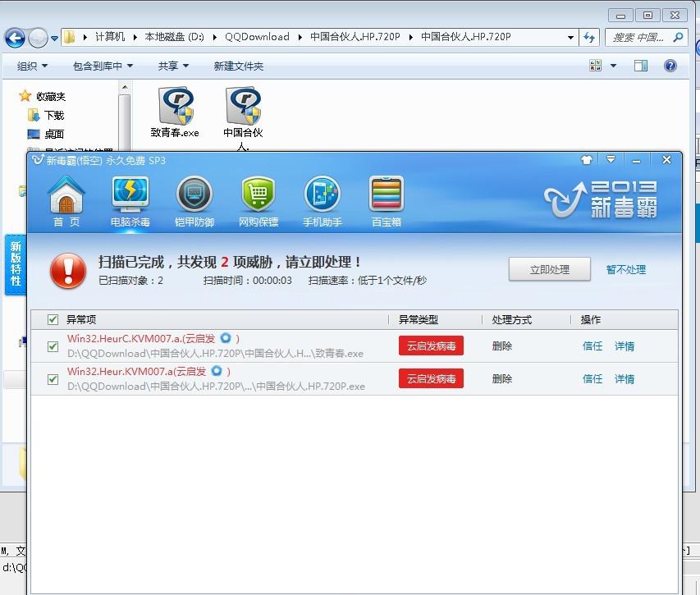Click the 立即处理 button
The height and width of the screenshot is (595, 700).
(550, 269)
